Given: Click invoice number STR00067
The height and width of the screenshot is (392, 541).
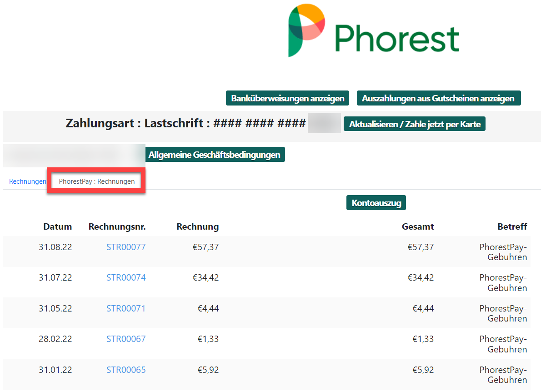Looking at the screenshot, I should 126,339.
